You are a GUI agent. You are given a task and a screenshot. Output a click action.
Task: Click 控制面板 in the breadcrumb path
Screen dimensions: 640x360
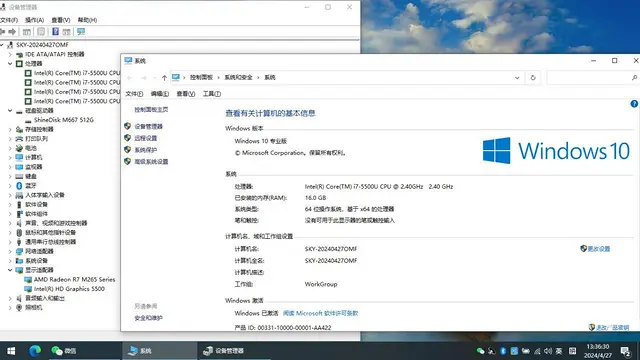(201, 78)
